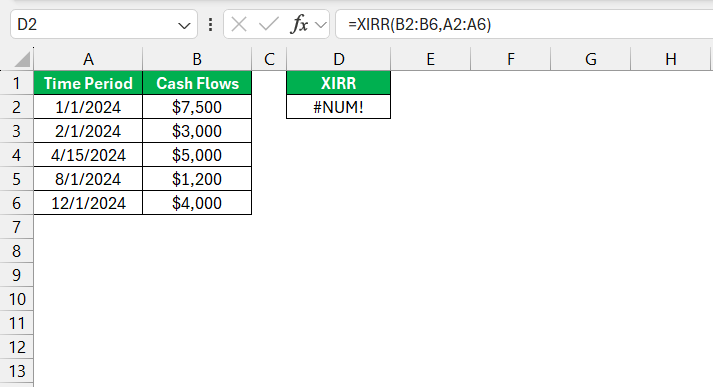Image resolution: width=713 pixels, height=387 pixels.
Task: Select column F header
Action: click(x=511, y=59)
